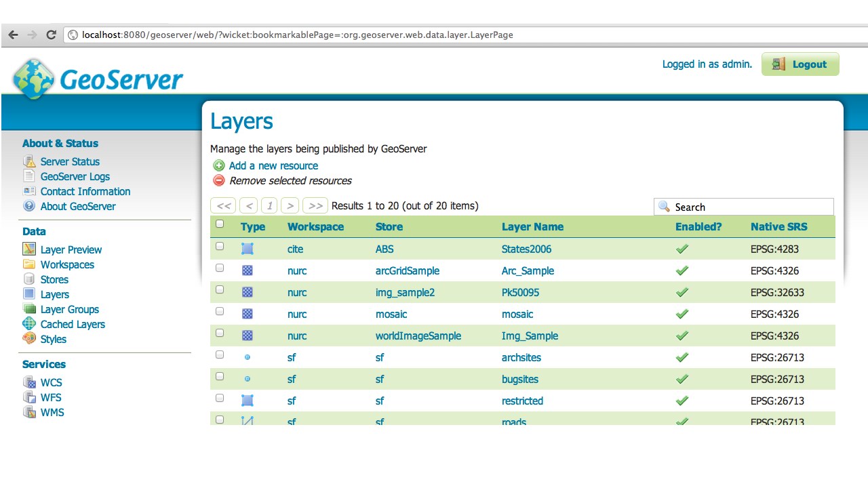Sort table by Native SRS column
The height and width of the screenshot is (488, 868).
pyautogui.click(x=779, y=227)
